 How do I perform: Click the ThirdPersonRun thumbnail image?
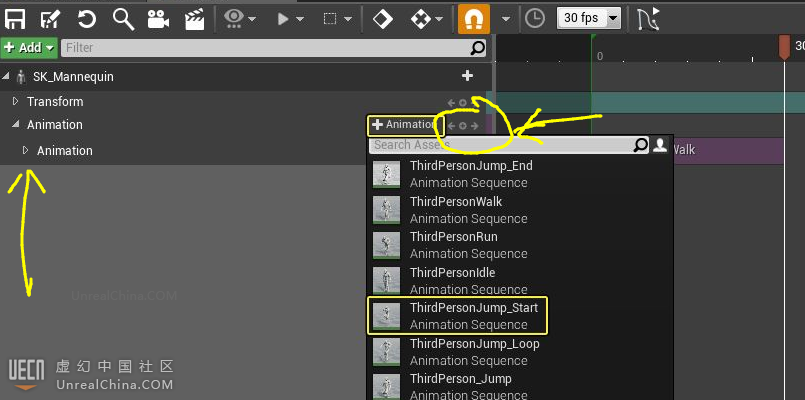click(x=386, y=246)
